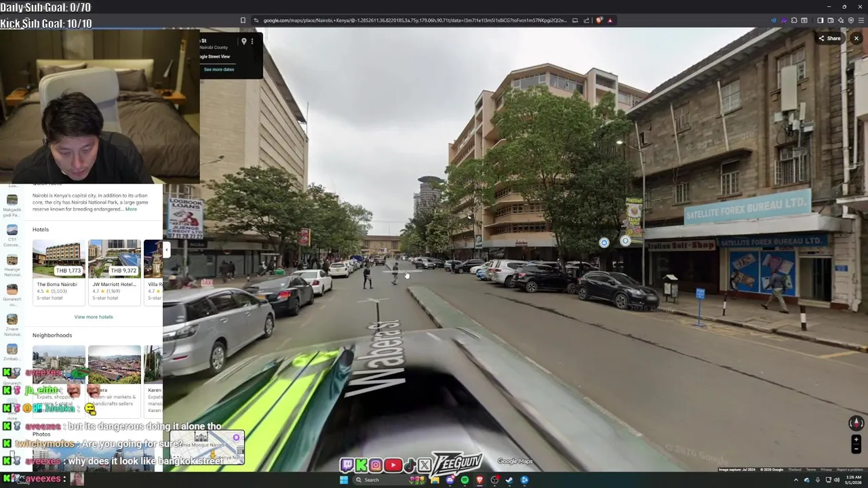Viewport: 868px width, 488px height.
Task: Show hidden system tray icons
Action: click(x=796, y=480)
